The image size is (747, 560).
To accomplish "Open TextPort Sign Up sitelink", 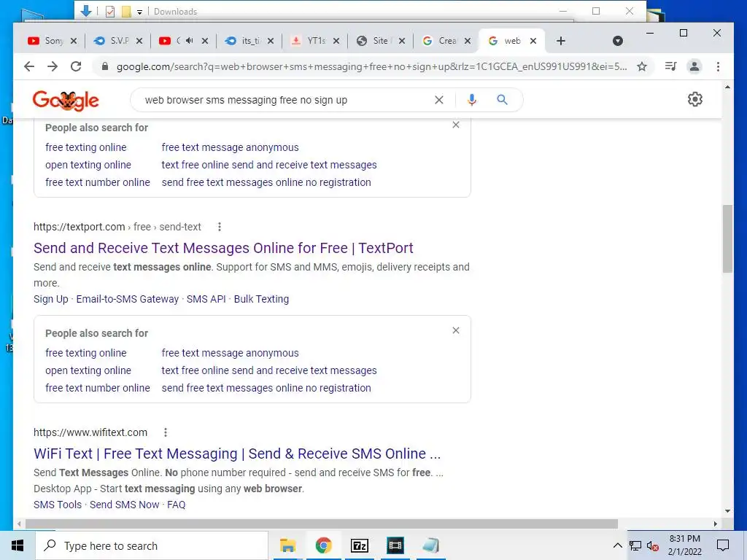I will point(51,299).
